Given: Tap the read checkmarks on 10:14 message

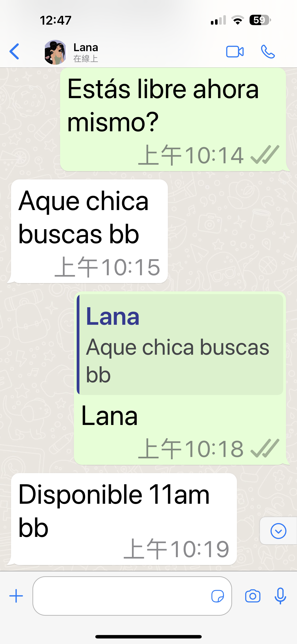Looking at the screenshot, I should (x=265, y=155).
